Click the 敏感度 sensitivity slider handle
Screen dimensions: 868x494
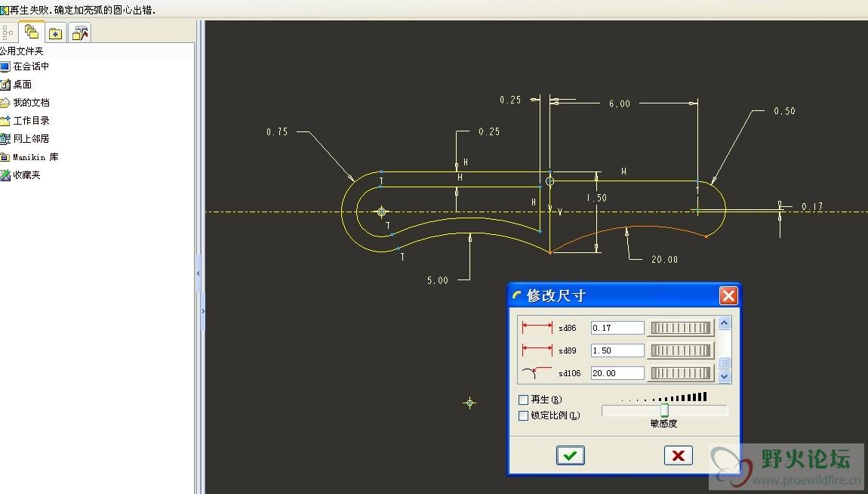(x=664, y=410)
